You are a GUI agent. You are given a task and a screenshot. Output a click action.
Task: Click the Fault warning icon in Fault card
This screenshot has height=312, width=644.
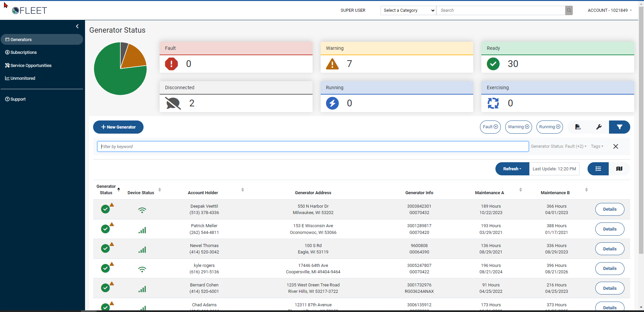click(x=171, y=64)
